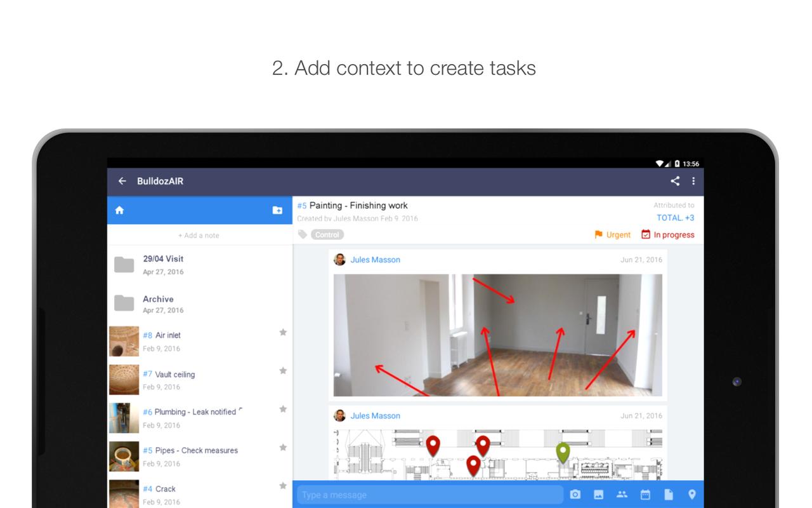Star the #4 Crack note
Image resolution: width=812 pixels, height=508 pixels.
point(283,486)
